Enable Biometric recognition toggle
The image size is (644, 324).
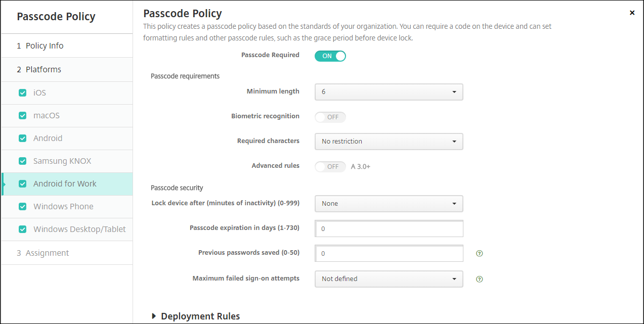coord(330,117)
